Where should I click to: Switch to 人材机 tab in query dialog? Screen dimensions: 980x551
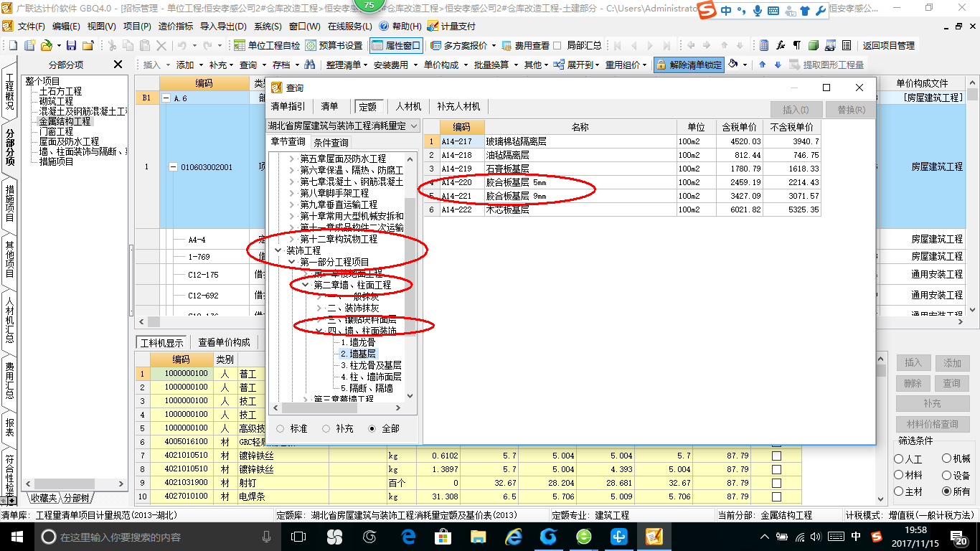coord(408,106)
